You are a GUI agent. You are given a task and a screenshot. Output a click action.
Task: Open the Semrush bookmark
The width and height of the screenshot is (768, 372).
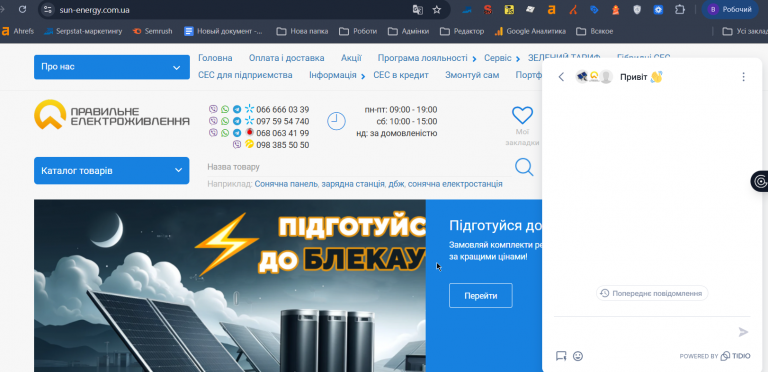click(x=152, y=31)
